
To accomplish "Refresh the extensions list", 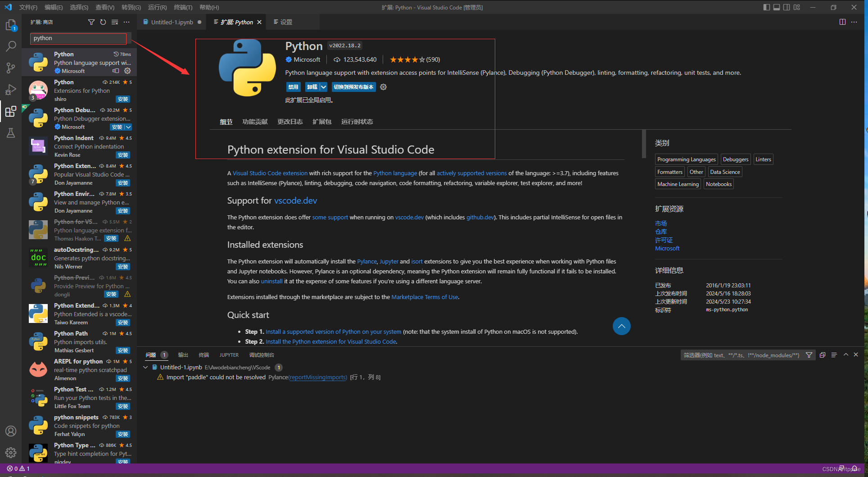I will (103, 22).
